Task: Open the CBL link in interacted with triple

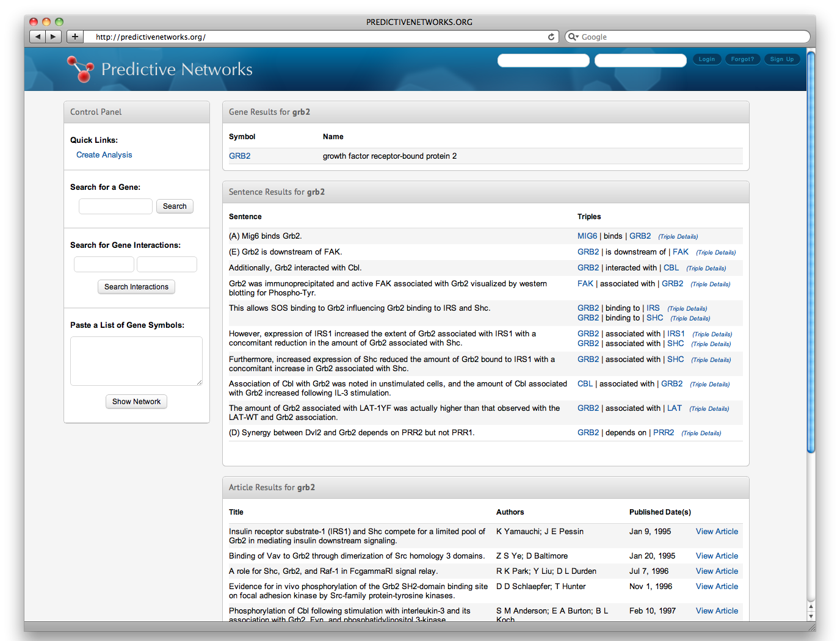Action: click(671, 268)
